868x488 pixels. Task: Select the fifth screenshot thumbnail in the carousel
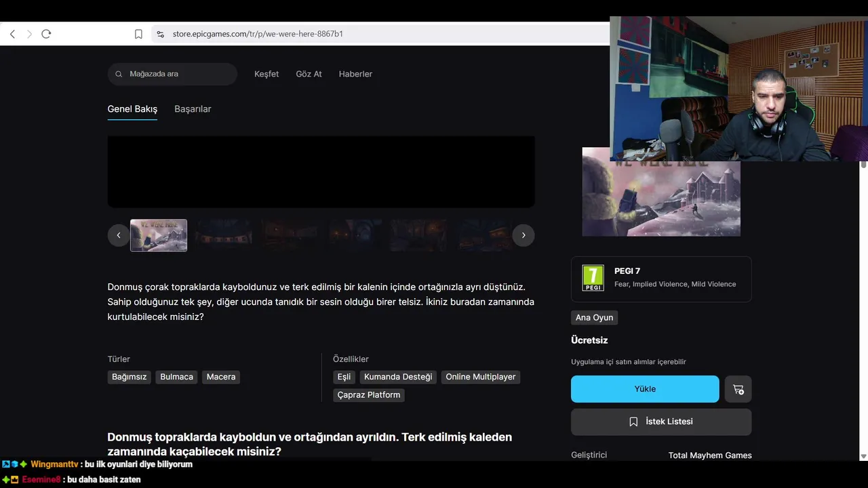click(419, 235)
